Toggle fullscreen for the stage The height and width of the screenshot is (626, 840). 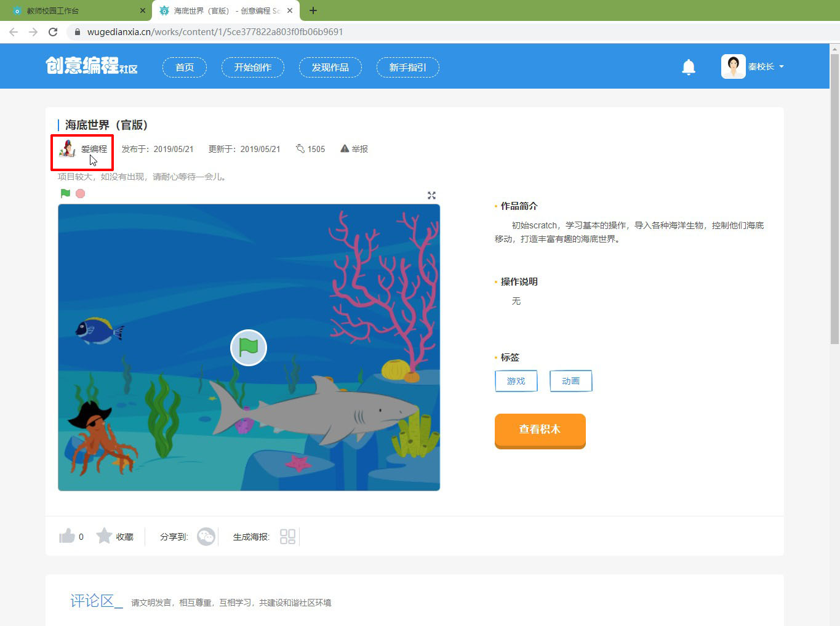[x=431, y=195]
